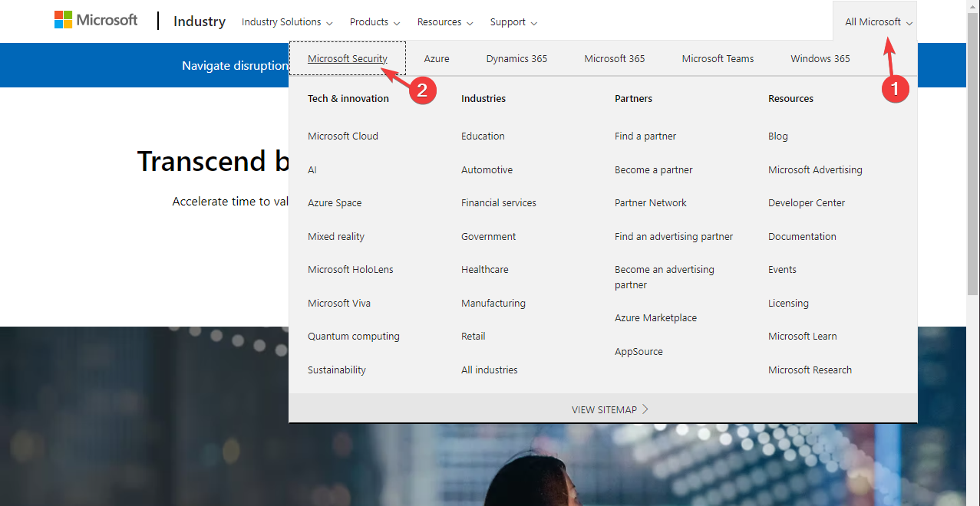
Task: Select the Sustainability link
Action: pyautogui.click(x=337, y=370)
